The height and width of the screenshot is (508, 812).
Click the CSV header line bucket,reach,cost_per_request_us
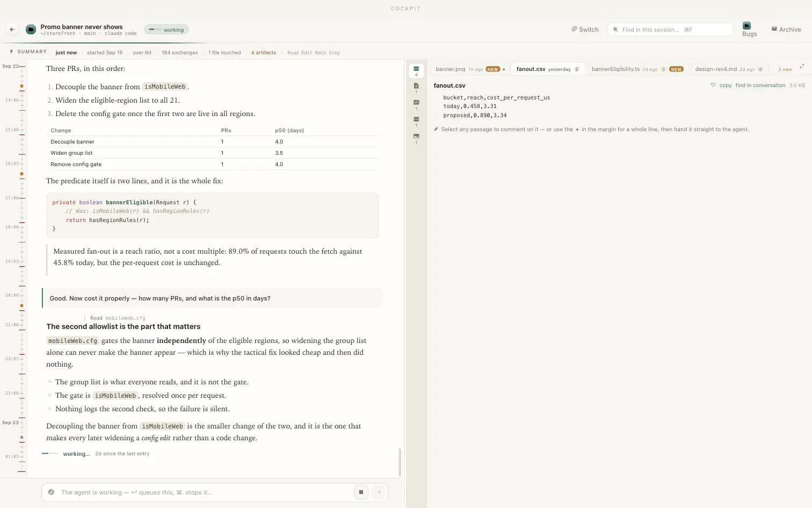(497, 98)
